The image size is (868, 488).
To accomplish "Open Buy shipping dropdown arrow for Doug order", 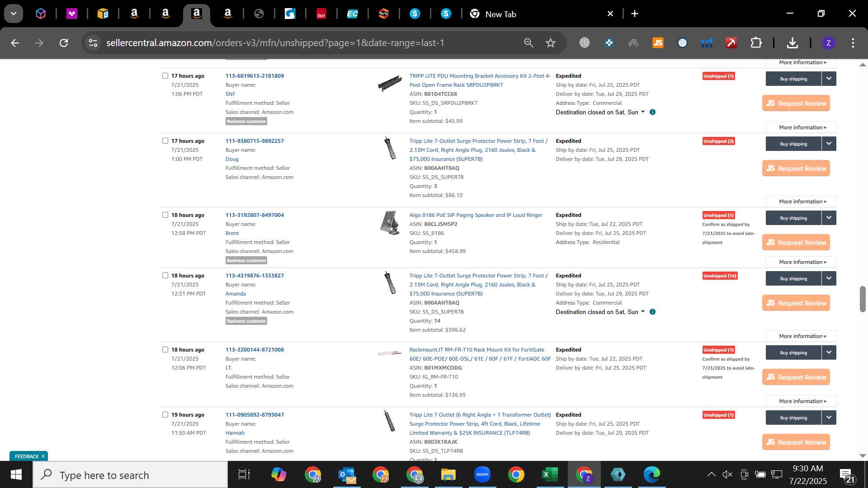I will coord(829,144).
